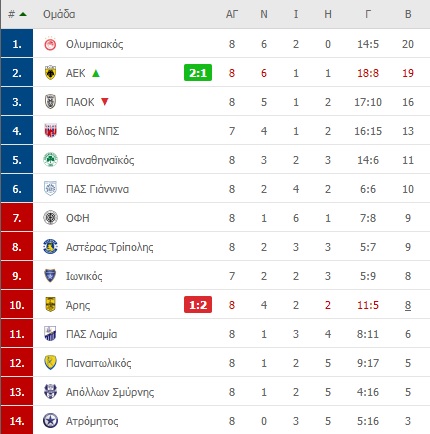Click the AEK team logo
The height and width of the screenshot is (434, 430).
pos(50,73)
